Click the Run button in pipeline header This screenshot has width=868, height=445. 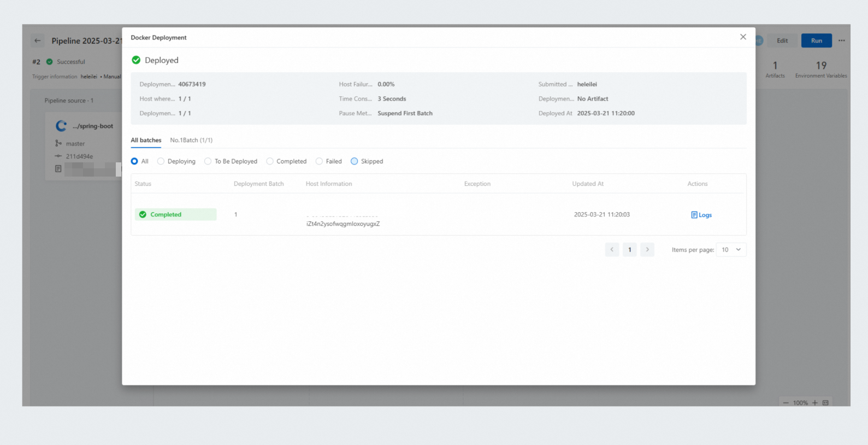(817, 40)
